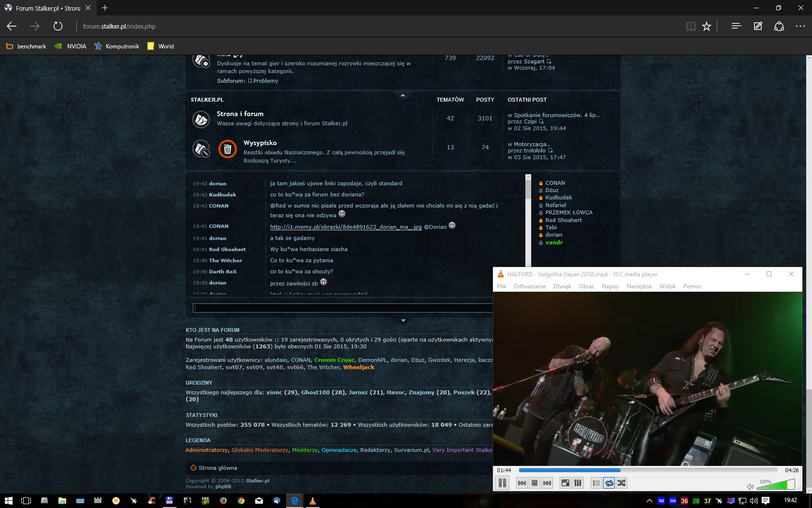Seek on the VLC progress bar
812x508 pixels.
coord(648,470)
